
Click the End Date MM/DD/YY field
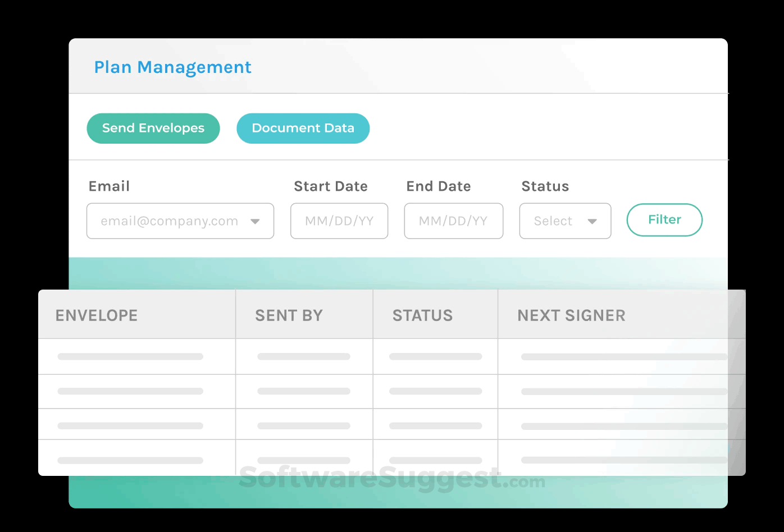[x=453, y=221]
